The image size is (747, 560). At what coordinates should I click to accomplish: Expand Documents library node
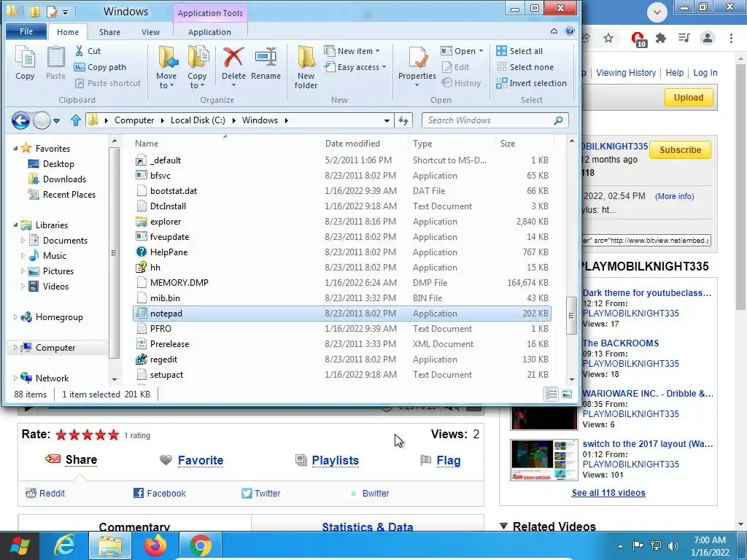(x=23, y=241)
